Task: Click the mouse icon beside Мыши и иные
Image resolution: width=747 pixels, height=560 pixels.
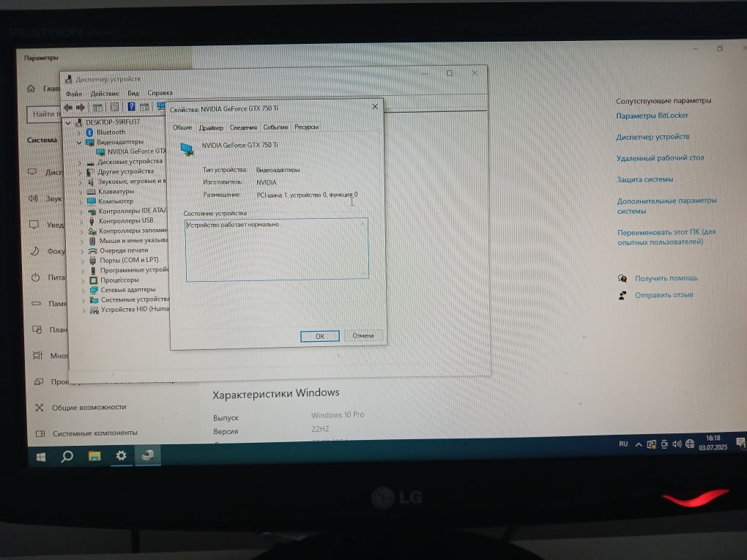Action: click(x=92, y=241)
